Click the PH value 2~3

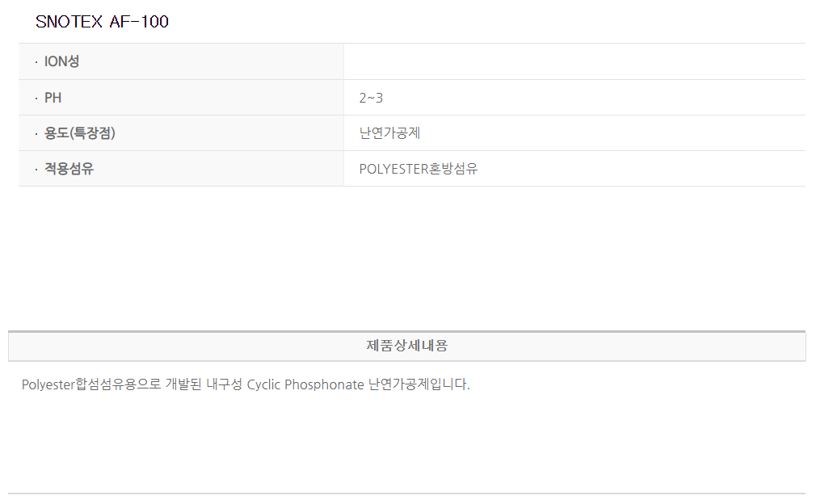371,98
